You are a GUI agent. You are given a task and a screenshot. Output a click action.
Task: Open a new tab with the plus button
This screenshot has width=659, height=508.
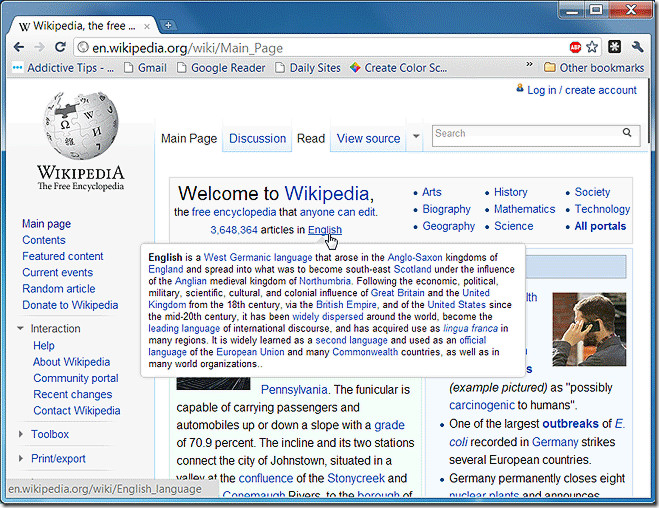(168, 25)
